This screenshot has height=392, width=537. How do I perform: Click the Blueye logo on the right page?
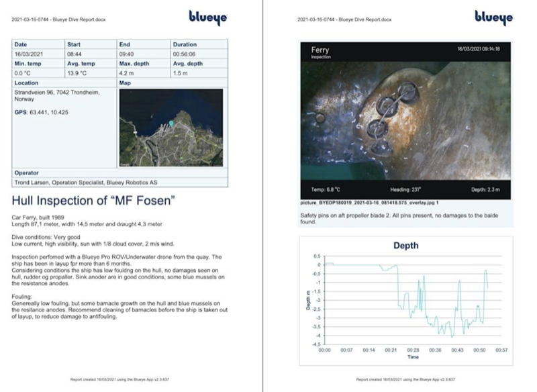click(x=493, y=17)
